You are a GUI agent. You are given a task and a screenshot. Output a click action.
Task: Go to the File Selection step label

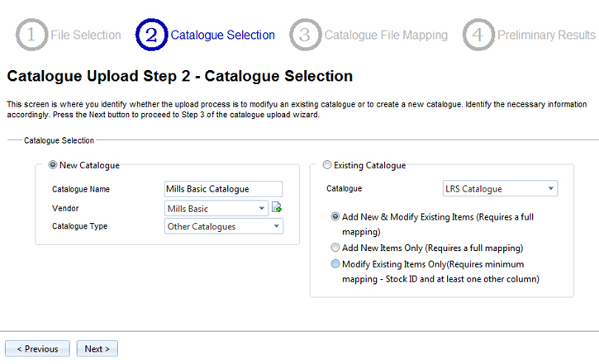86,35
